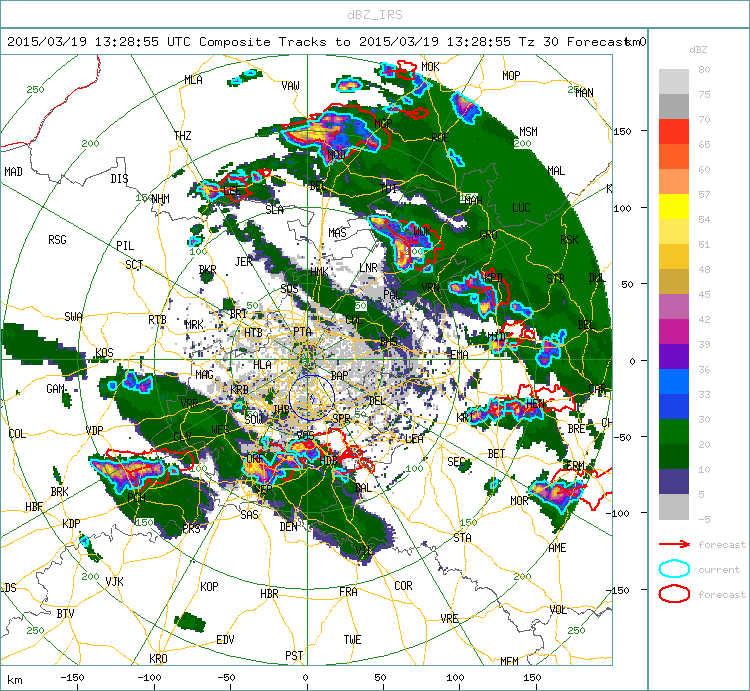Click the VRE station label

450,619
